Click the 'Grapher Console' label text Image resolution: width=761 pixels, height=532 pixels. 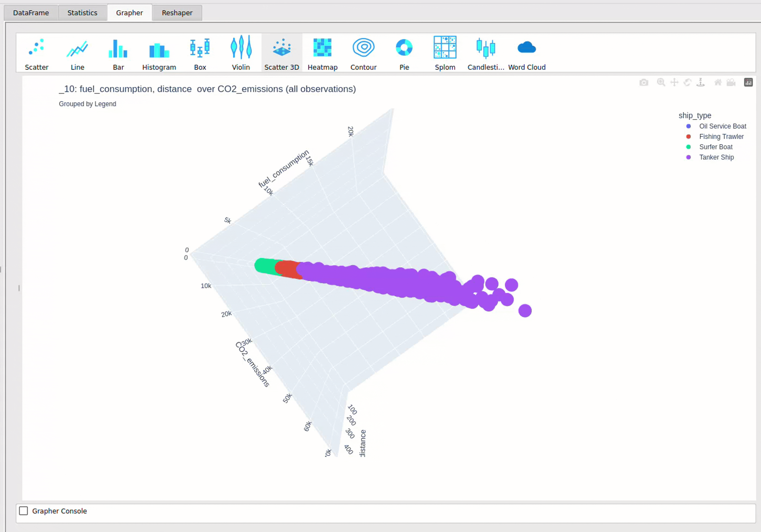click(59, 511)
